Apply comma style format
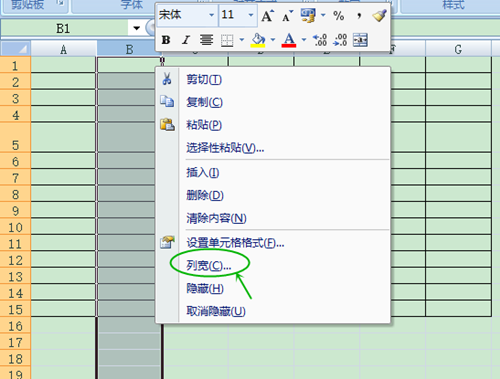 (359, 16)
